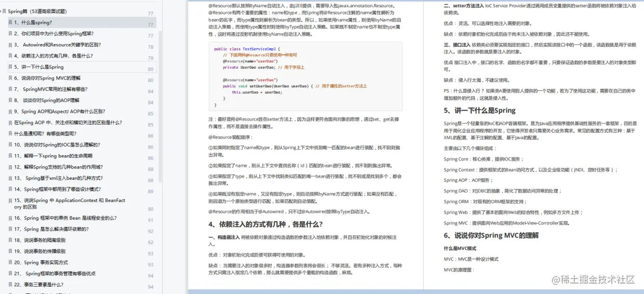Click bookmark icon for SpringMVC常用的注解有哪些
Viewport: 644px width, 294px height.
tap(10, 89)
